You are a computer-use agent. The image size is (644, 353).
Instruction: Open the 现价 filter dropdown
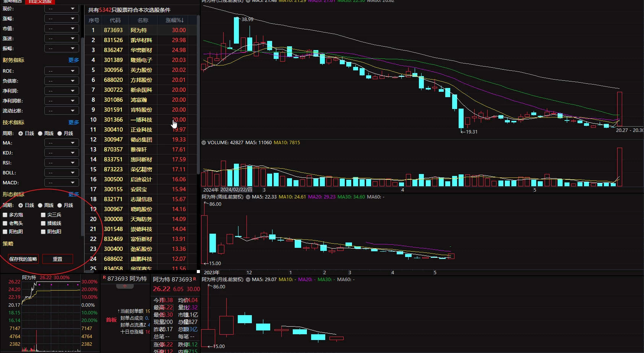[62, 8]
